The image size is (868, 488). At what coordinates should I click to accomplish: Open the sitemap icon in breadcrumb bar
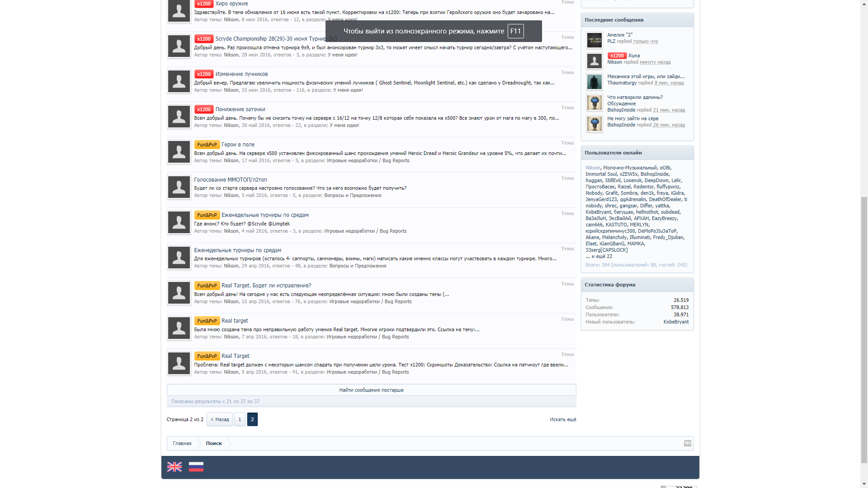pos(687,443)
